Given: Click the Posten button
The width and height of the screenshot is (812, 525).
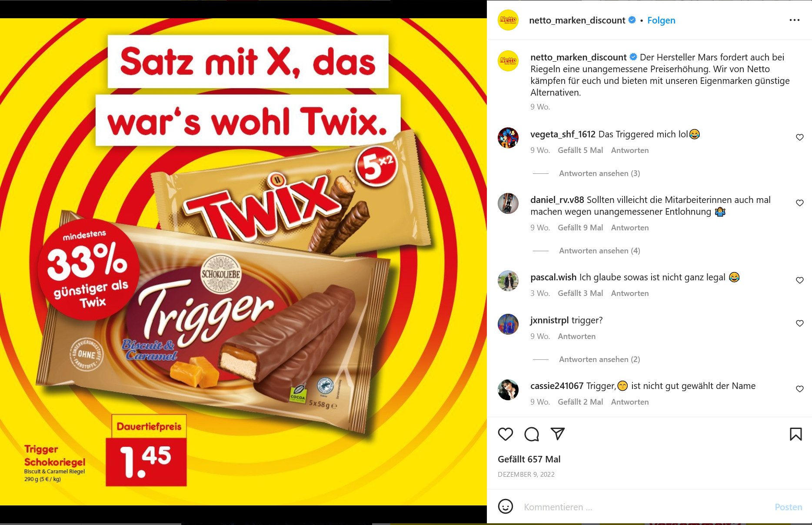Looking at the screenshot, I should point(788,507).
